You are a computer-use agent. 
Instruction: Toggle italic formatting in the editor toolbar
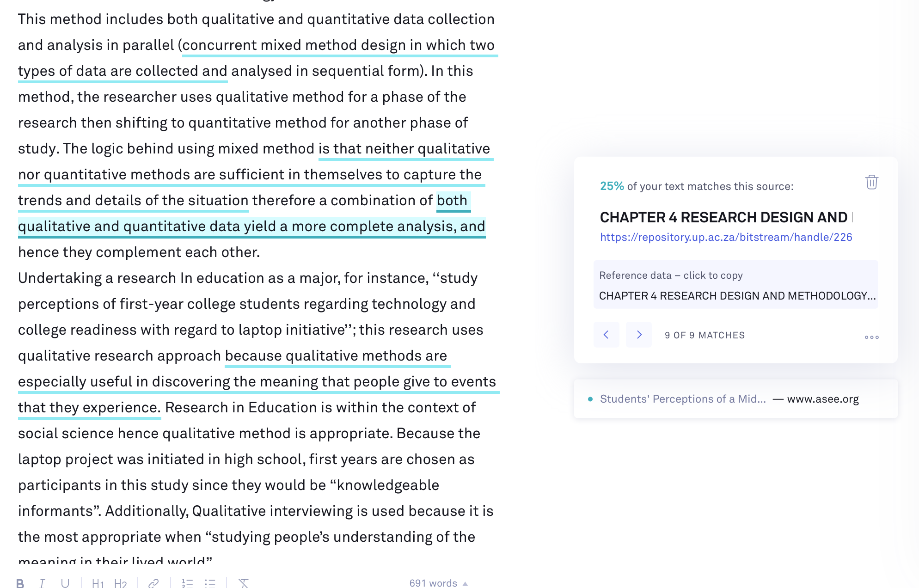[x=43, y=583]
